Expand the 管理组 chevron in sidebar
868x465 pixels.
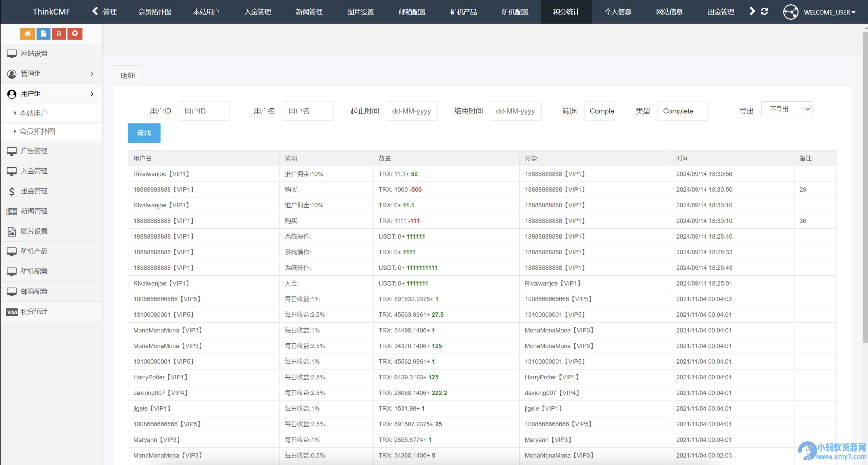click(92, 74)
